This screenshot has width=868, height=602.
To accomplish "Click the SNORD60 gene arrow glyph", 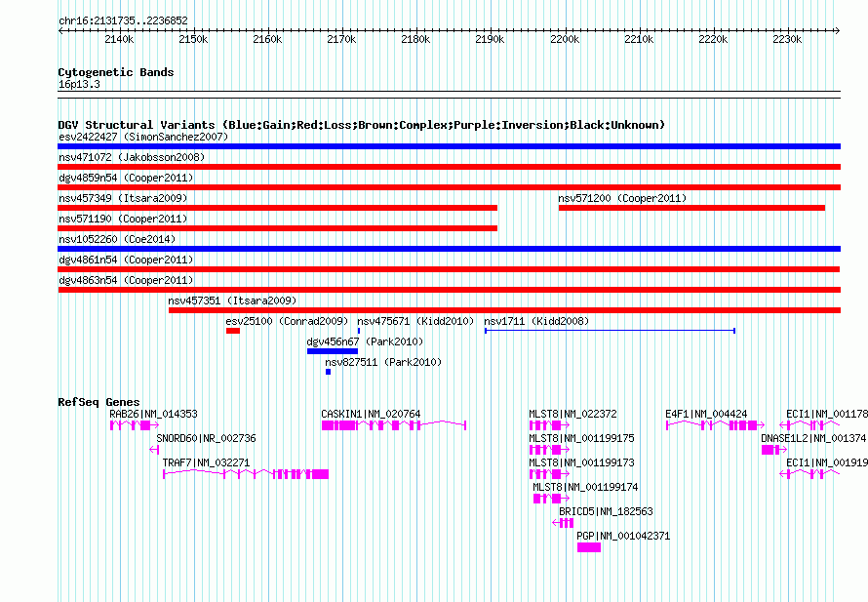I will (x=154, y=450).
